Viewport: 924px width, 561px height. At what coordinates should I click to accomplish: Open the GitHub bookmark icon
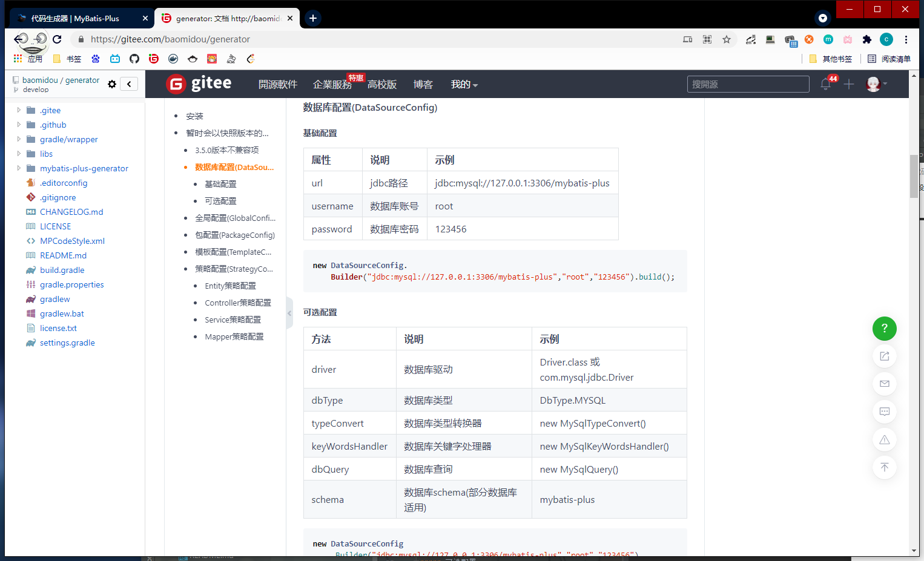134,59
